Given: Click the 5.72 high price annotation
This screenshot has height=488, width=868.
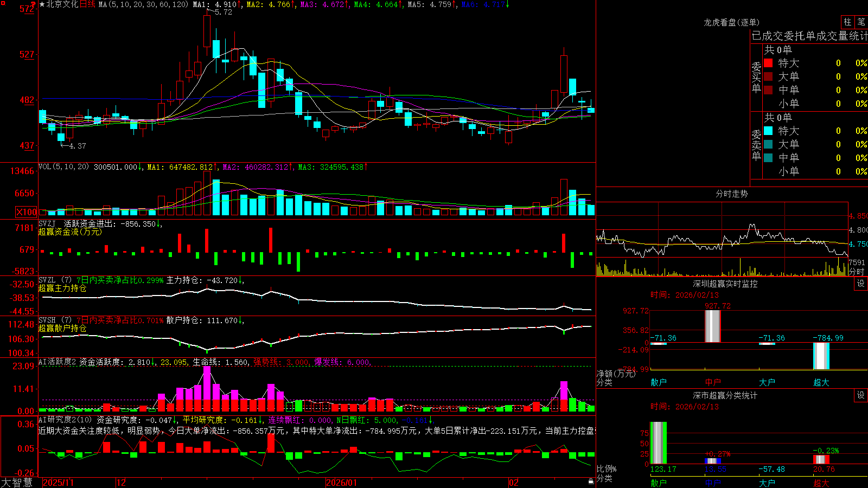Looking at the screenshot, I should 224,12.
